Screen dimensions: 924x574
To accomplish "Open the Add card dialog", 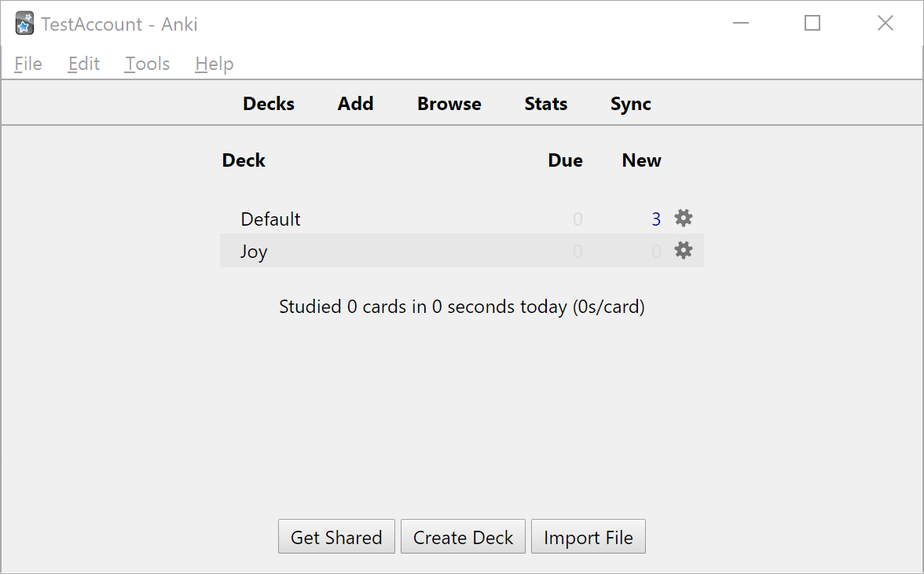I will [x=355, y=103].
